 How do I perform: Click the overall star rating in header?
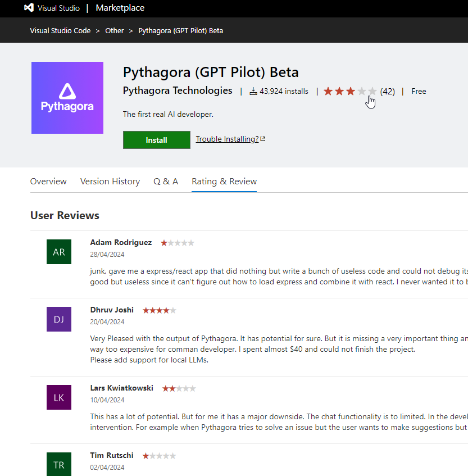[x=350, y=91]
